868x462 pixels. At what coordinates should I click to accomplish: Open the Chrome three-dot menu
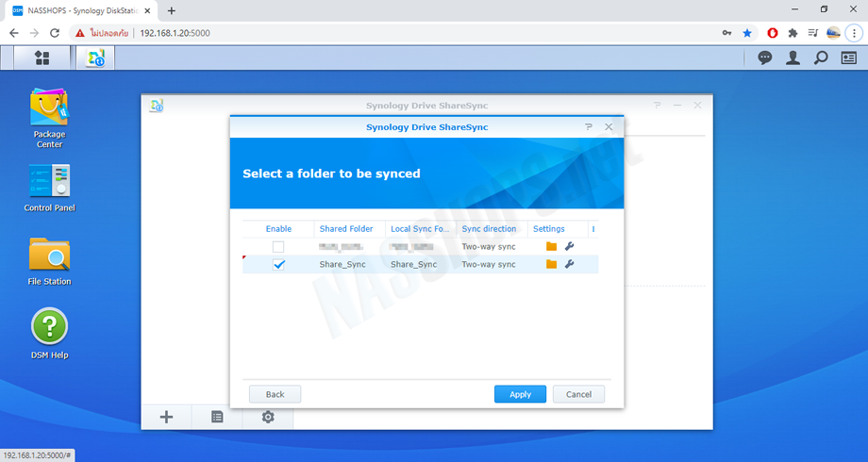pyautogui.click(x=854, y=33)
